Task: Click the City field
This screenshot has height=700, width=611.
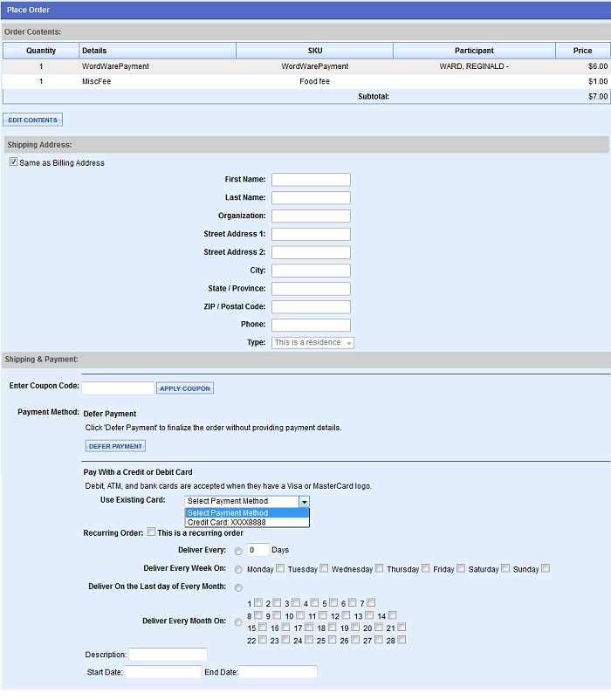Action: point(311,271)
